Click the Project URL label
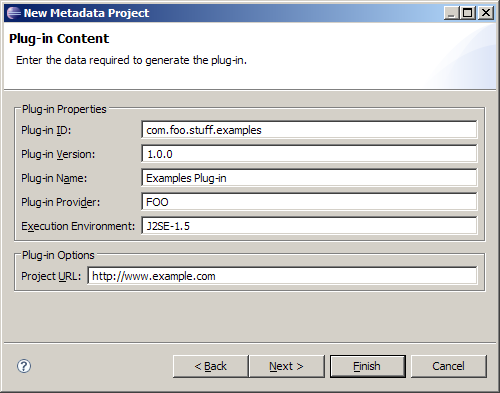The height and width of the screenshot is (393, 500). [x=51, y=276]
